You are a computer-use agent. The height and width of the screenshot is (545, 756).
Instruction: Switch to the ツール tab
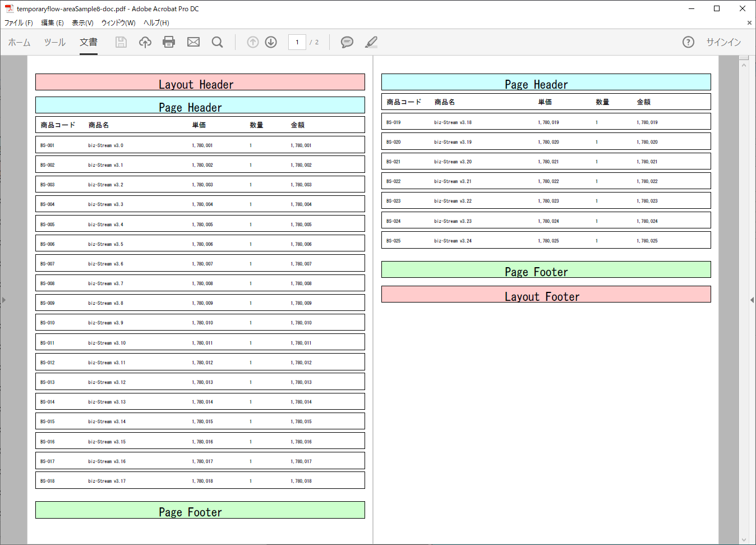coord(55,42)
